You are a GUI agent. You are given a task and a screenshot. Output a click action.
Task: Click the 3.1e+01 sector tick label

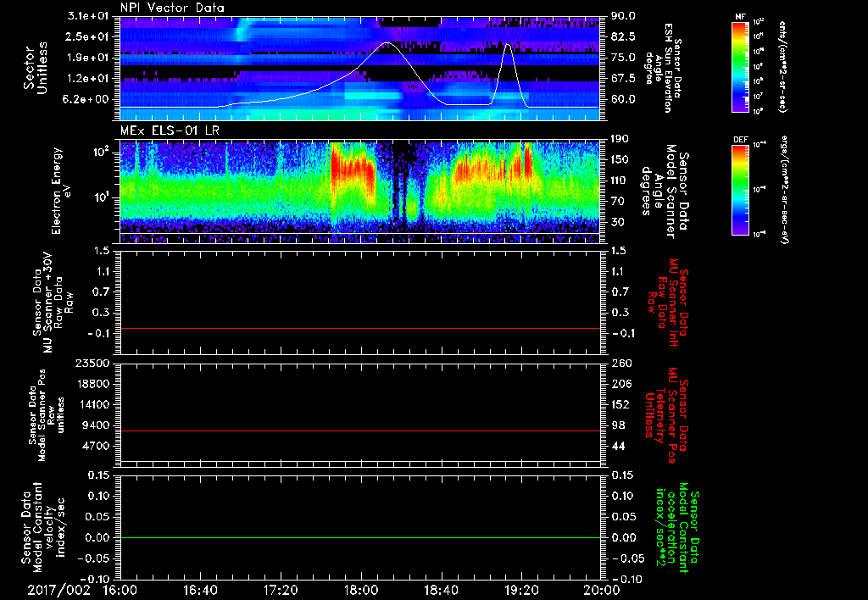coord(90,16)
